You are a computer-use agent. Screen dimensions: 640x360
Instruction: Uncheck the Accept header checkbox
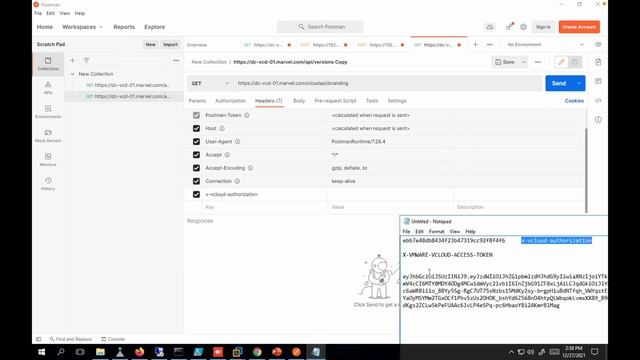click(x=196, y=155)
